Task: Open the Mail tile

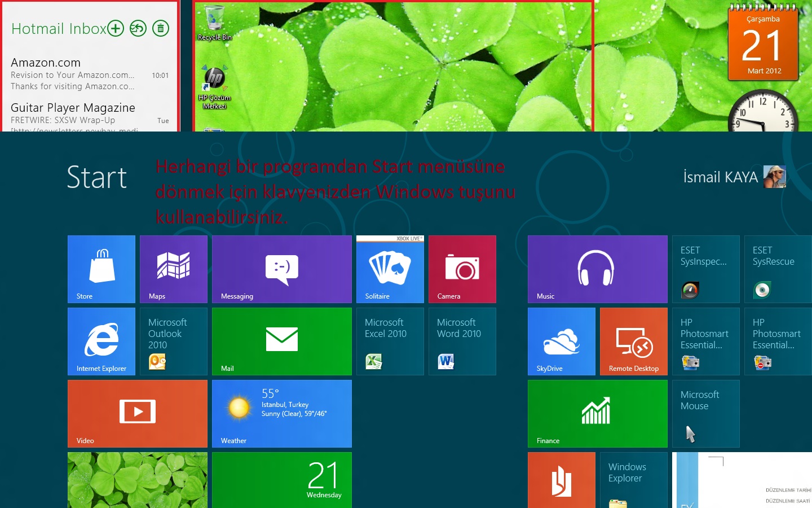Action: pos(282,341)
